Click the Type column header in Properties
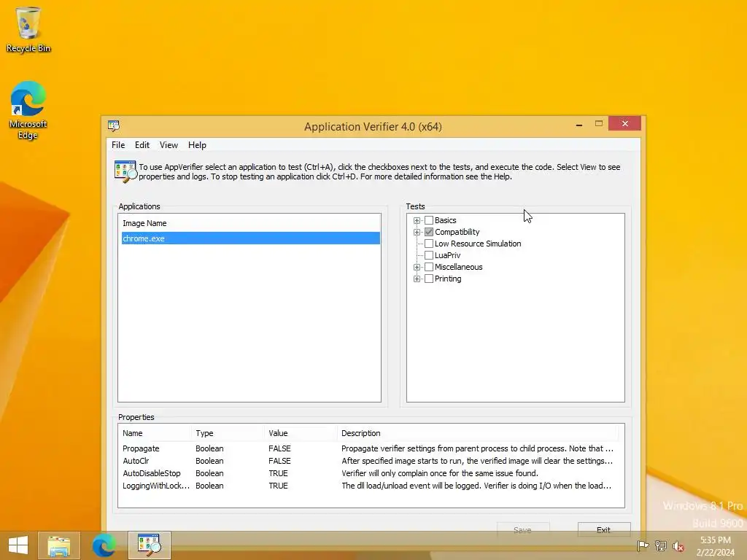 pyautogui.click(x=228, y=433)
